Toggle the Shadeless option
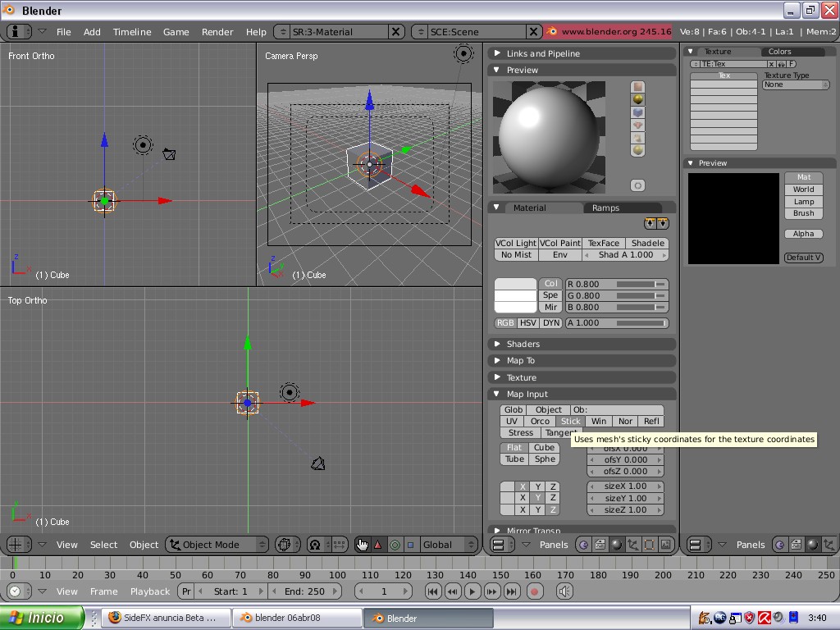 pos(648,243)
